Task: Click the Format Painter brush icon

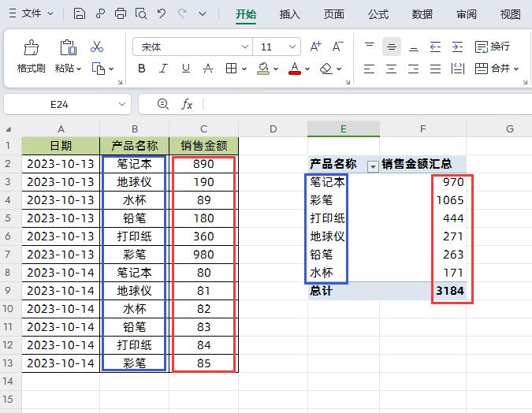Action: coord(32,47)
